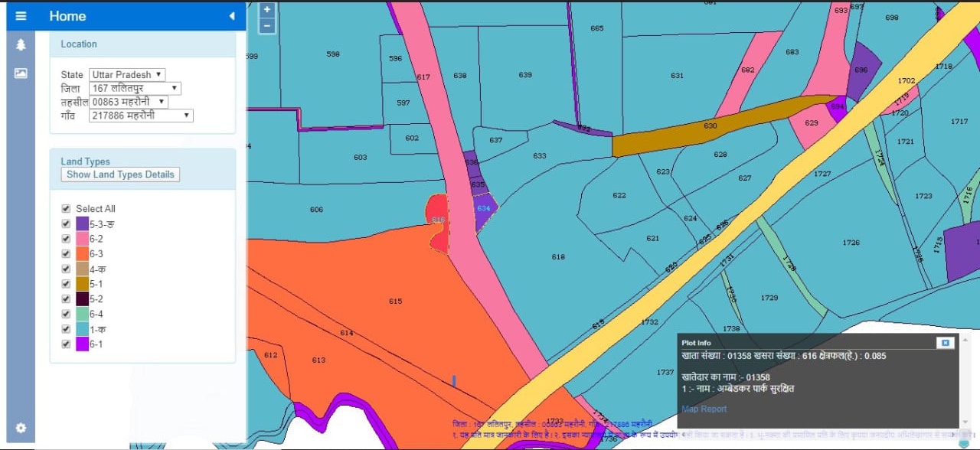The image size is (980, 450).
Task: Click the tree icon in sidebar
Action: pyautogui.click(x=21, y=44)
